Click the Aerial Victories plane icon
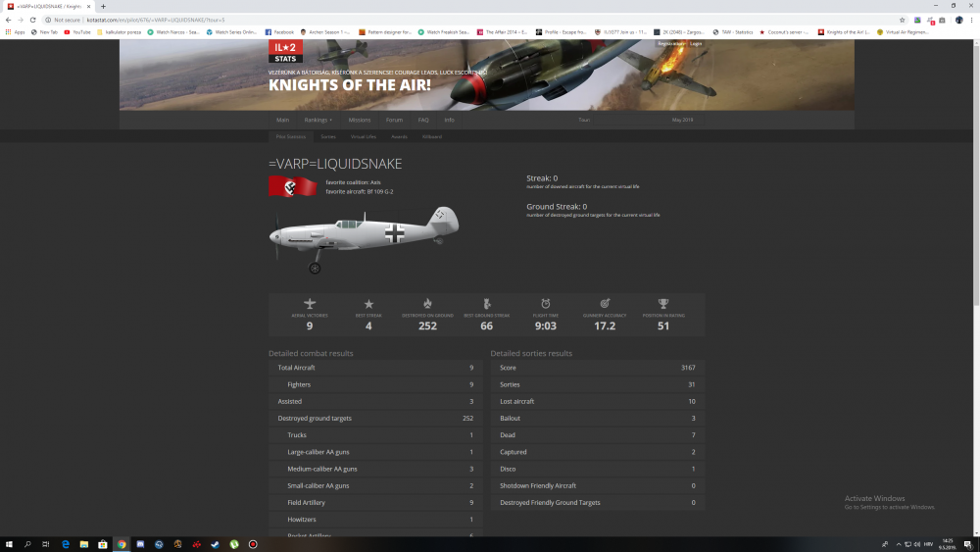This screenshot has height=552, width=980. 310,303
